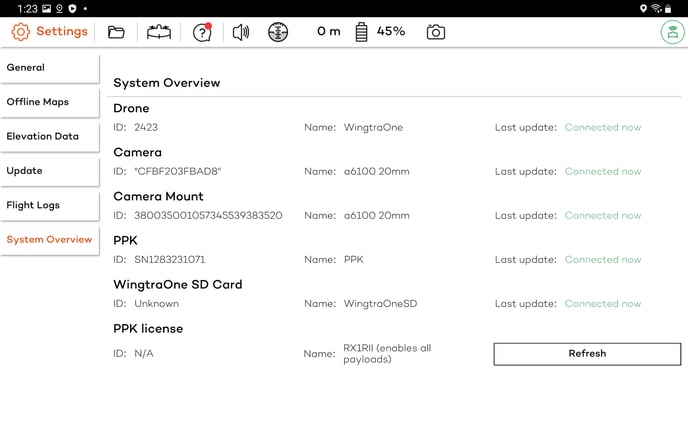
Task: Click the orange Settings label
Action: click(62, 31)
